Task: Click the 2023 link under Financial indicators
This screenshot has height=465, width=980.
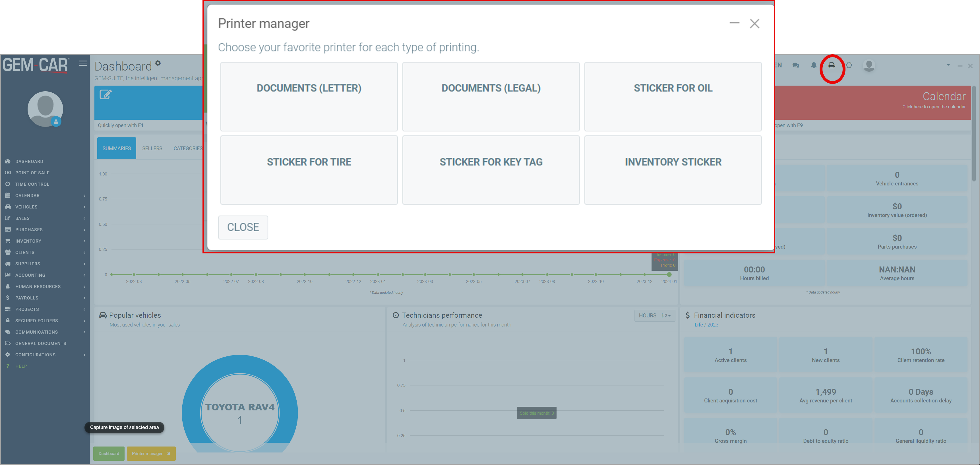Action: [x=713, y=325]
